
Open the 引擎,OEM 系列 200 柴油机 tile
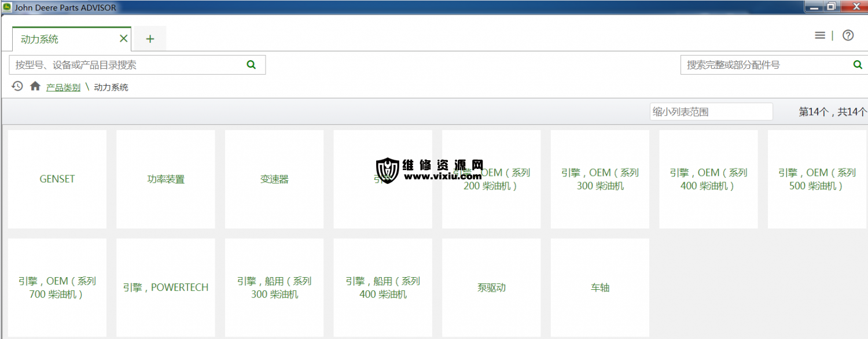[491, 179]
